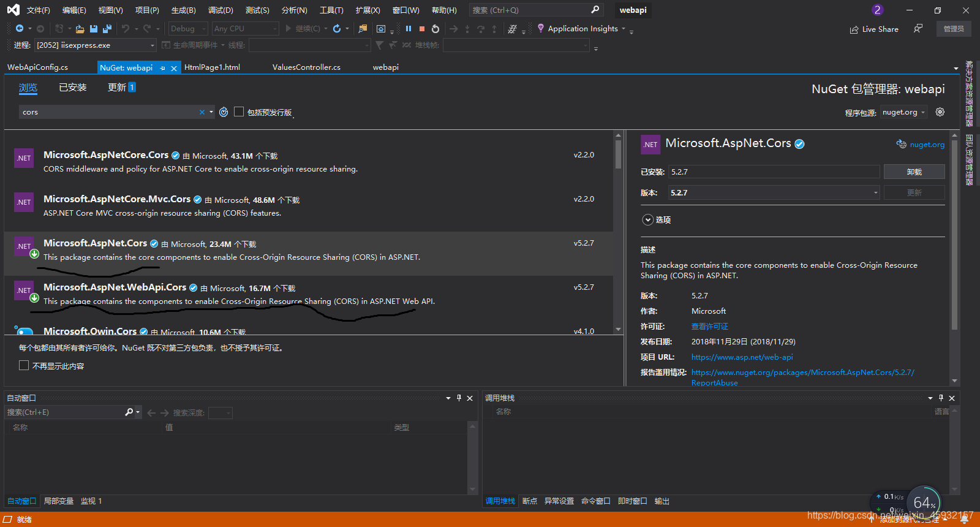Toggle include prerelease checkbox
Screen dimensions: 980x527
pos(239,112)
